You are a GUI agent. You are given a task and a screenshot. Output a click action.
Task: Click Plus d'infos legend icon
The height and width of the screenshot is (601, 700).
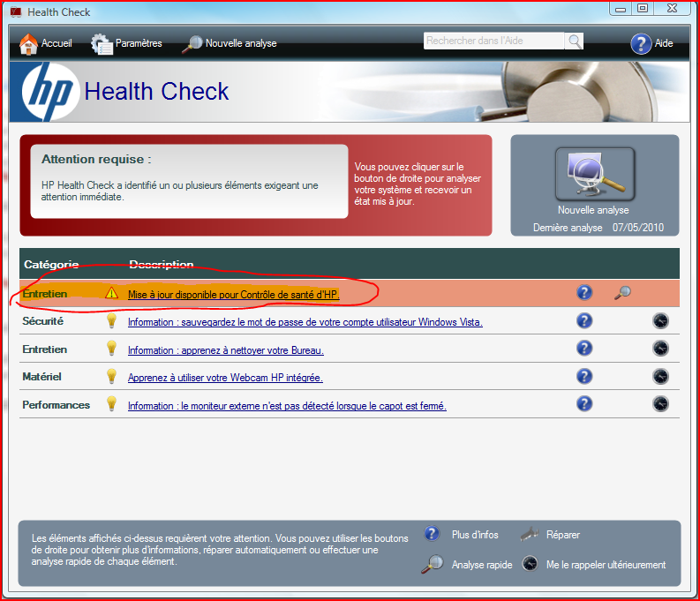(432, 534)
